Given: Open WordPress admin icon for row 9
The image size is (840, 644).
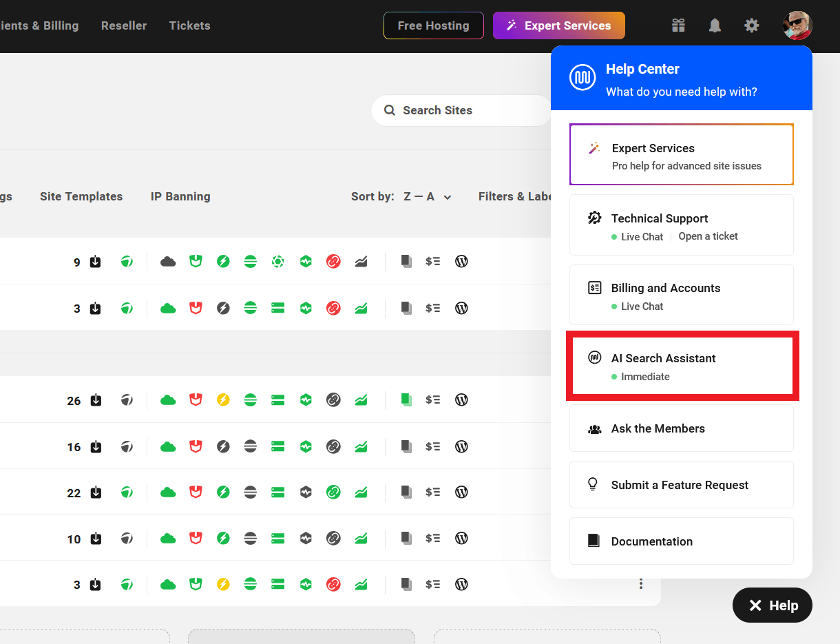Looking at the screenshot, I should pyautogui.click(x=462, y=262).
